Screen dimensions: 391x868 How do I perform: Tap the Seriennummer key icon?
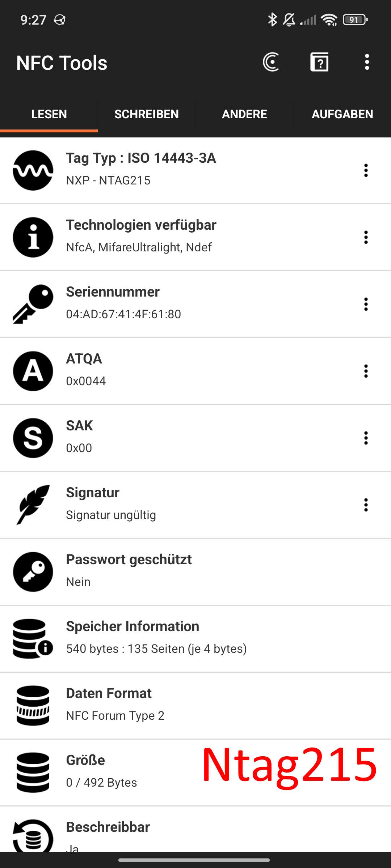pyautogui.click(x=33, y=304)
